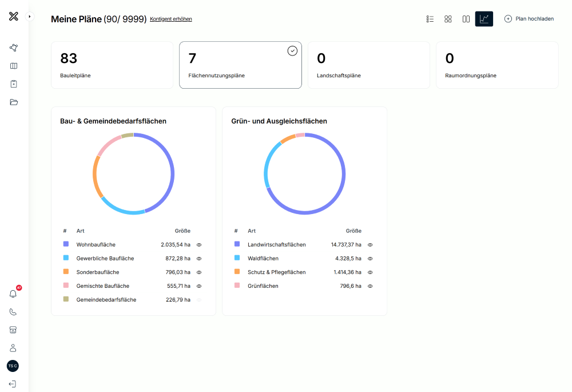The image size is (572, 392).
Task: Select the 0 Landschaftspläne card
Action: coord(369,65)
